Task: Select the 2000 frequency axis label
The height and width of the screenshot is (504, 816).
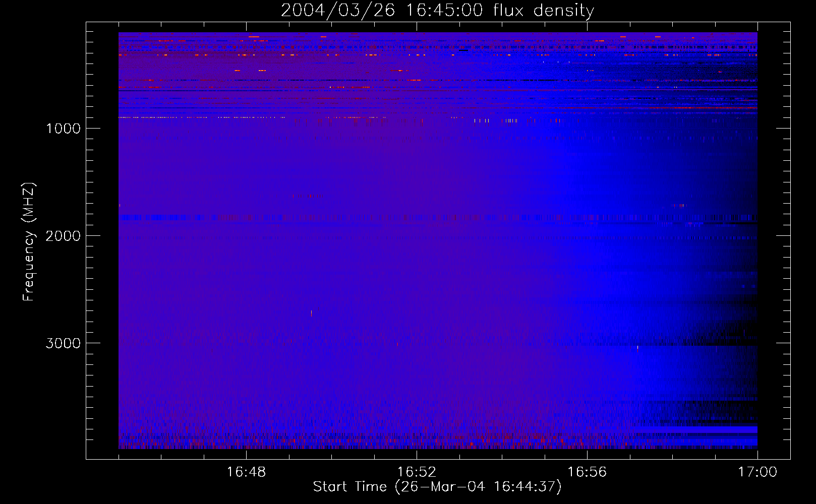Action: [x=63, y=236]
